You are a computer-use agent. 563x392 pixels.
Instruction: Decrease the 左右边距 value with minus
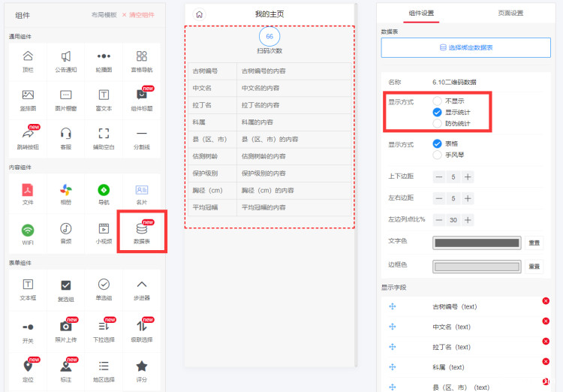(439, 198)
